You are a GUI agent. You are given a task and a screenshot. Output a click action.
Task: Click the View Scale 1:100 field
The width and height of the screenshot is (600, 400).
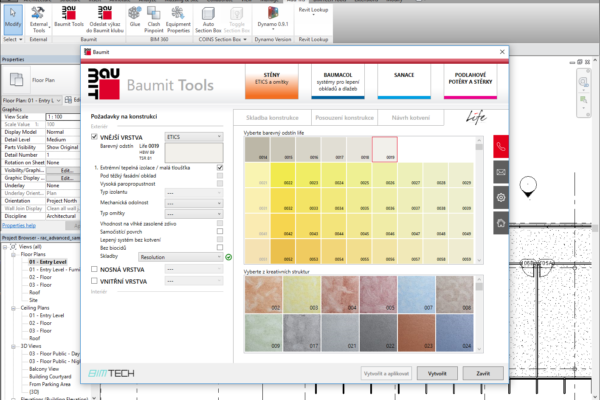(x=63, y=117)
